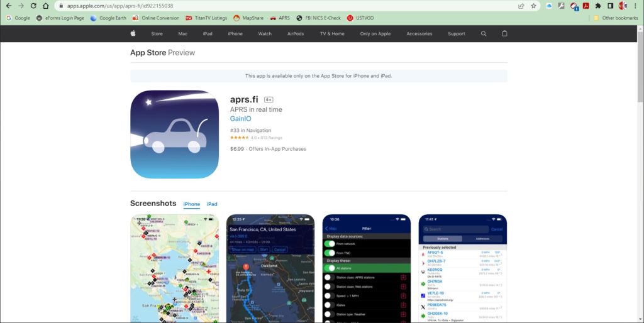Open the Previously selected stations screenshot
The width and height of the screenshot is (644, 323).
pyautogui.click(x=462, y=268)
